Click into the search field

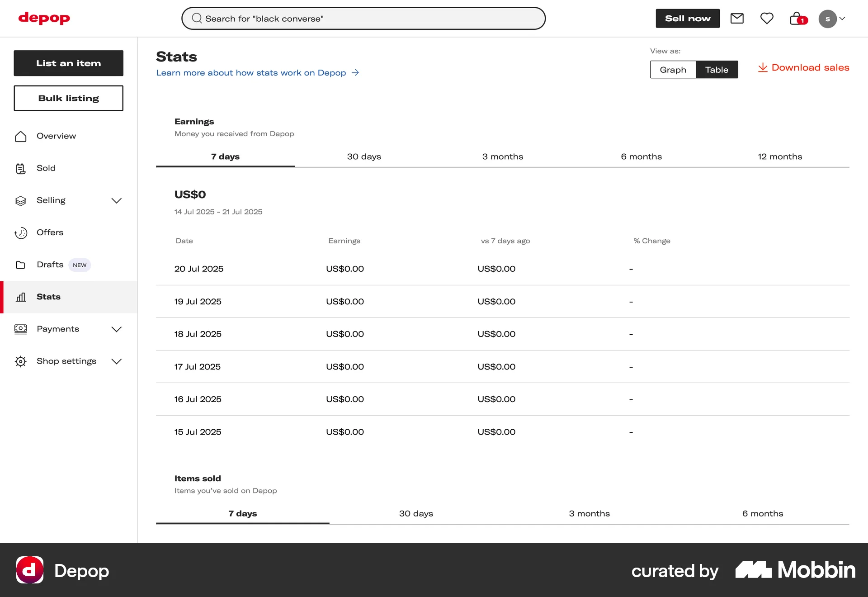tap(363, 19)
